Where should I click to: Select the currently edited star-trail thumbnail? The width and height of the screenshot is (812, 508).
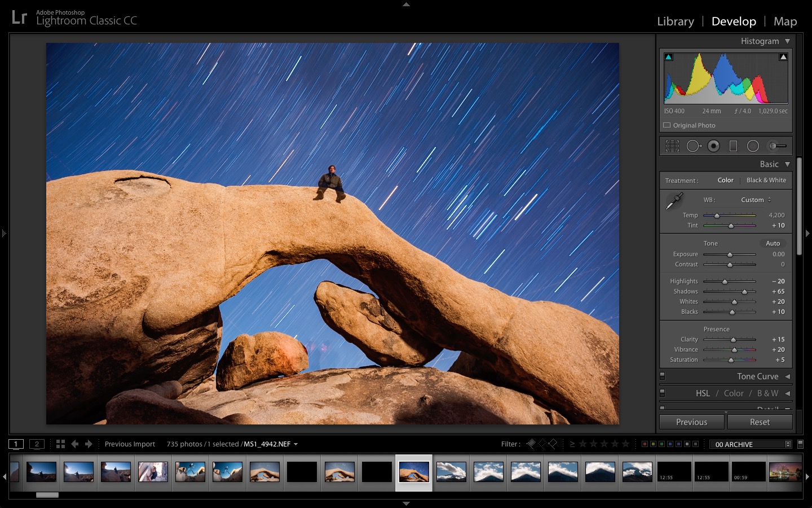point(414,472)
